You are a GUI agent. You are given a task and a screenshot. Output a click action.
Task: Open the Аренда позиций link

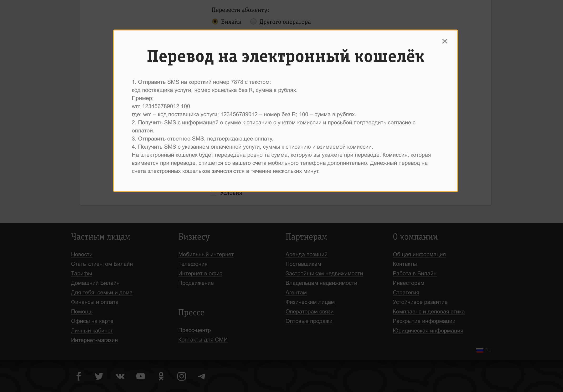(306, 254)
